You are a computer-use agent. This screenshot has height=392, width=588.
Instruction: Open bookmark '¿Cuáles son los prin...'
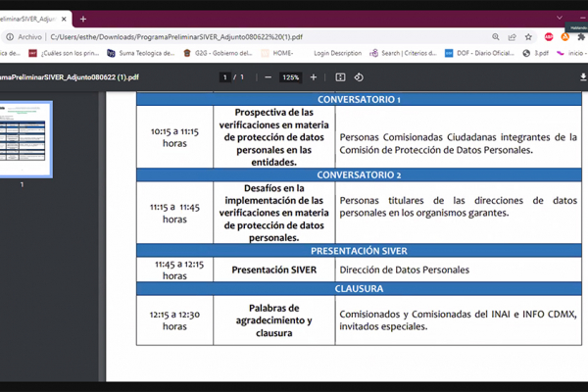pos(64,53)
